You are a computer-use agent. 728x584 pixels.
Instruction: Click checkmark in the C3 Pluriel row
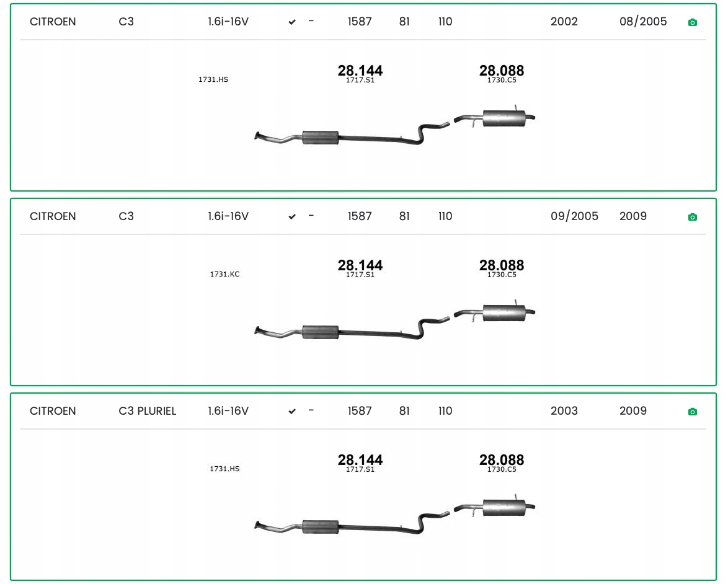(292, 412)
